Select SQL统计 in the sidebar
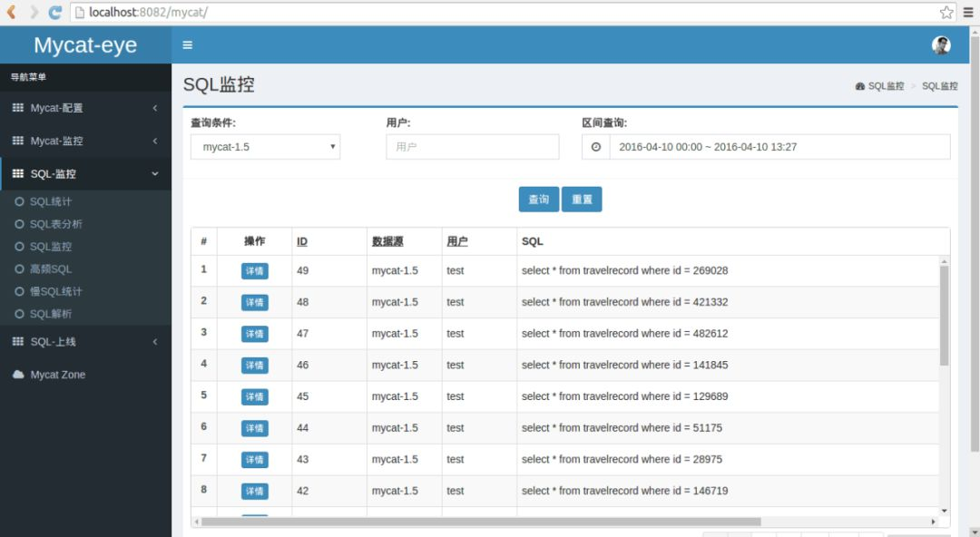The height and width of the screenshot is (537, 980). coord(51,201)
